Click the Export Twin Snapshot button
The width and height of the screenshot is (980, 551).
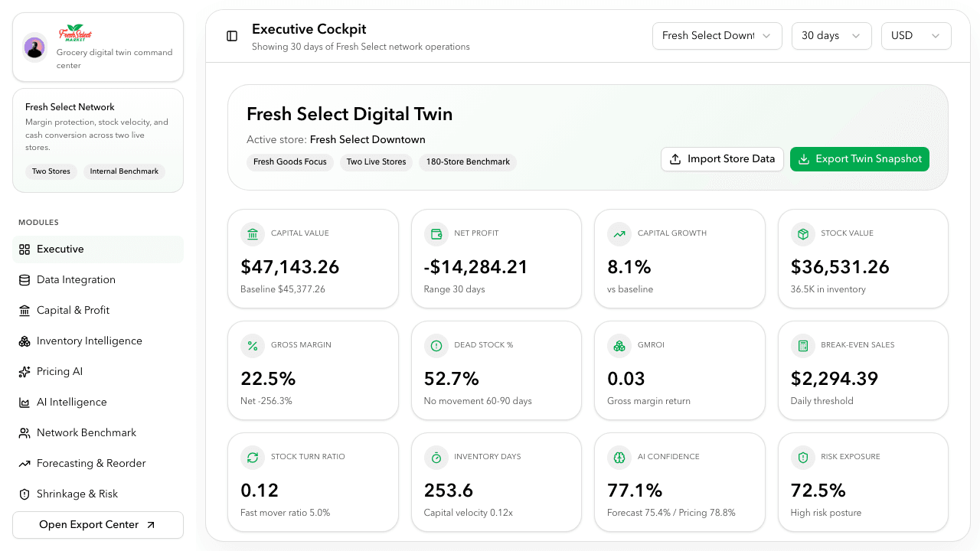coord(859,158)
